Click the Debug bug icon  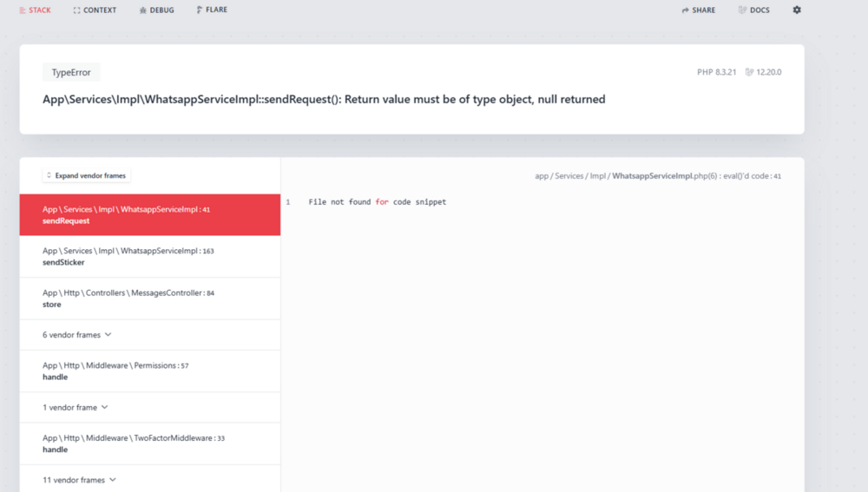coord(142,10)
